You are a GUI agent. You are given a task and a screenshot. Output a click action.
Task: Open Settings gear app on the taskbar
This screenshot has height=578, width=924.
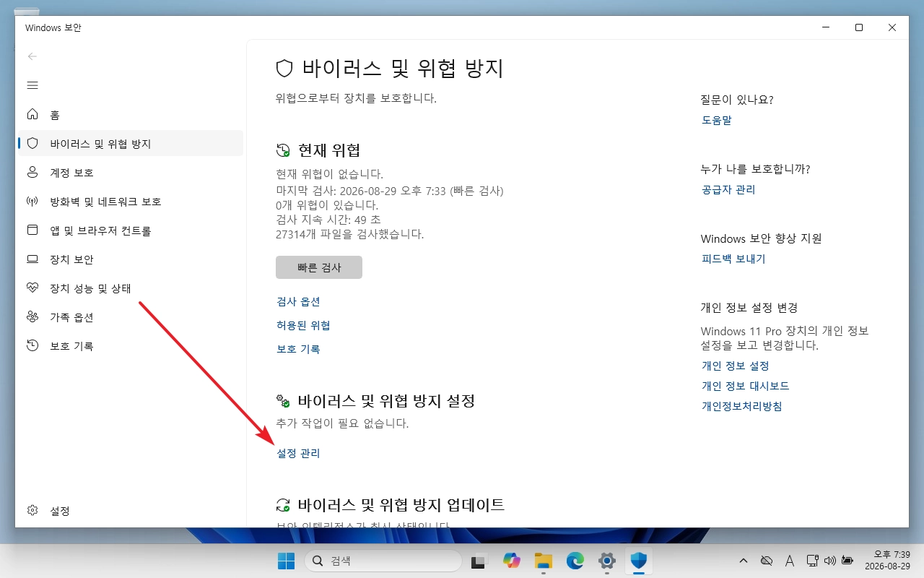pos(606,561)
